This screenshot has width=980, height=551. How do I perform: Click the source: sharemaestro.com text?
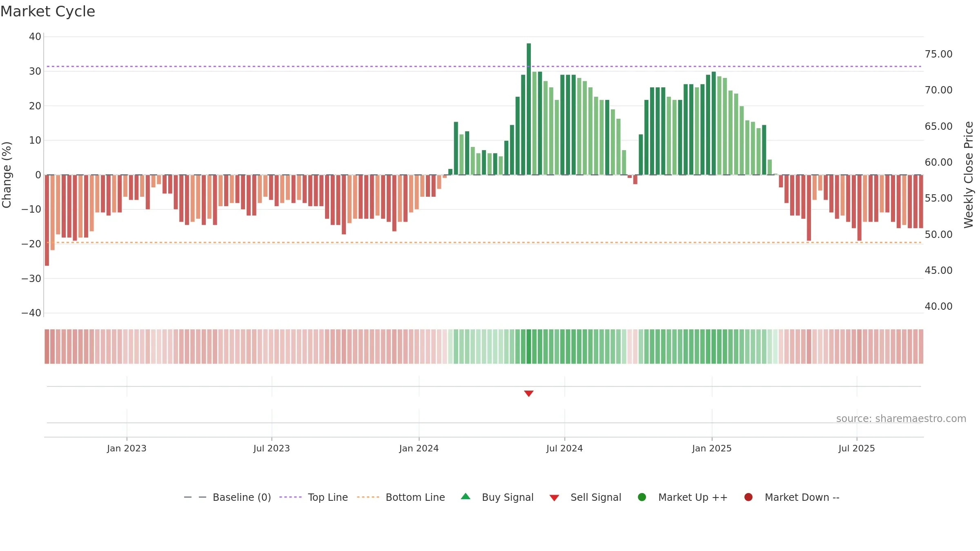901,419
